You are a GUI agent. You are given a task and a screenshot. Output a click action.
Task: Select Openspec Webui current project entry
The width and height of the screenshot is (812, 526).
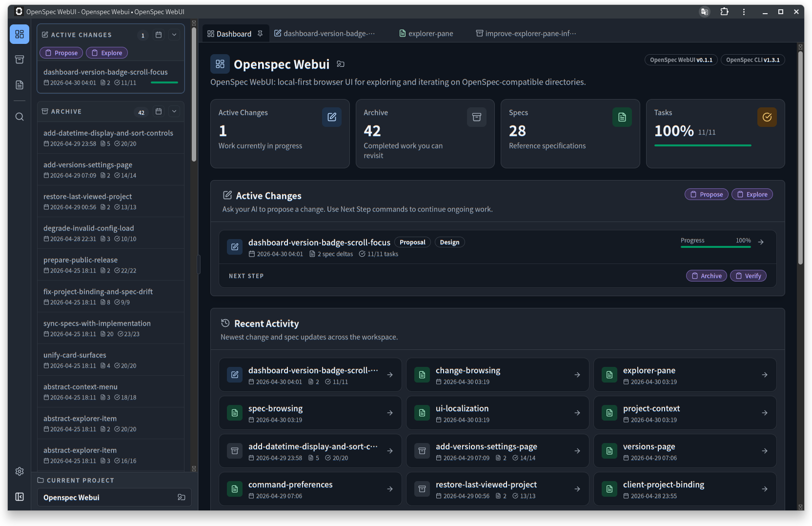click(114, 497)
